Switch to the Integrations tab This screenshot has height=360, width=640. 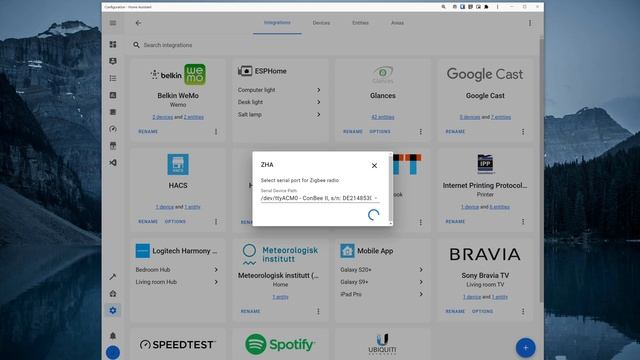(x=277, y=23)
